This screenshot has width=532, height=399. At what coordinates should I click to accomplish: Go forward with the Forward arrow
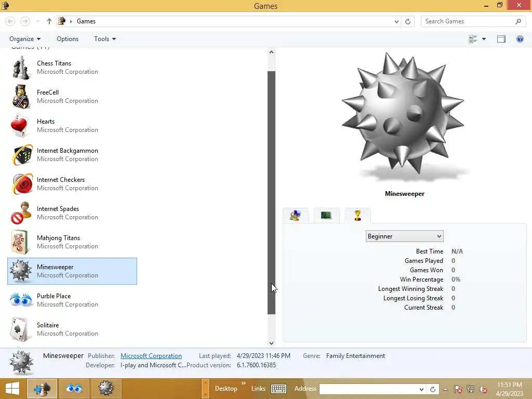[x=25, y=21]
